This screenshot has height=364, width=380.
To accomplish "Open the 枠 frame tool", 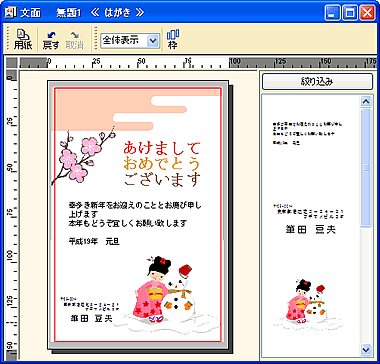I will pos(173,40).
